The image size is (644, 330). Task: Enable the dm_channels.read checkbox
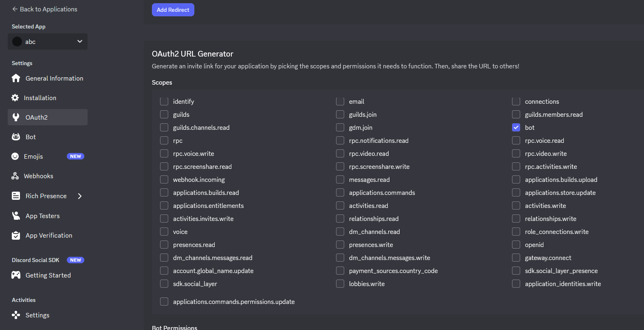tap(340, 232)
